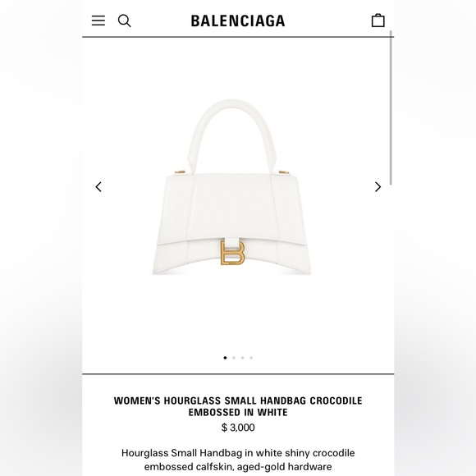
Task: Show next product photo with right chevron
Action: click(378, 186)
